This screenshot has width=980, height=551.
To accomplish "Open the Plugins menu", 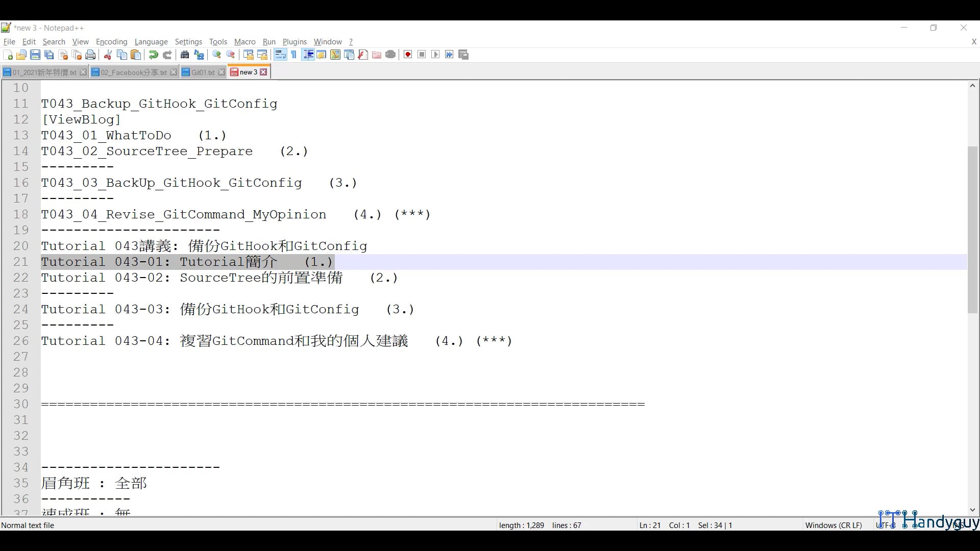I will pos(295,42).
